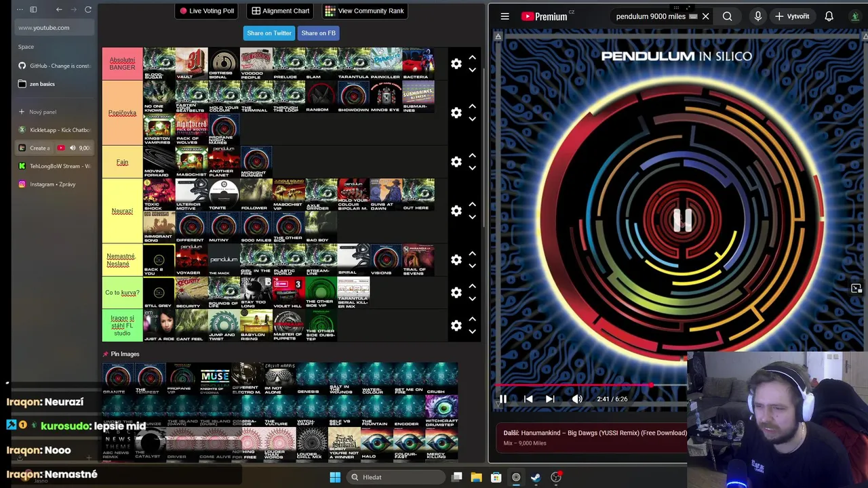Screen dimensions: 868x488
Task: Click the YouTube search magnifier button
Action: 727,16
